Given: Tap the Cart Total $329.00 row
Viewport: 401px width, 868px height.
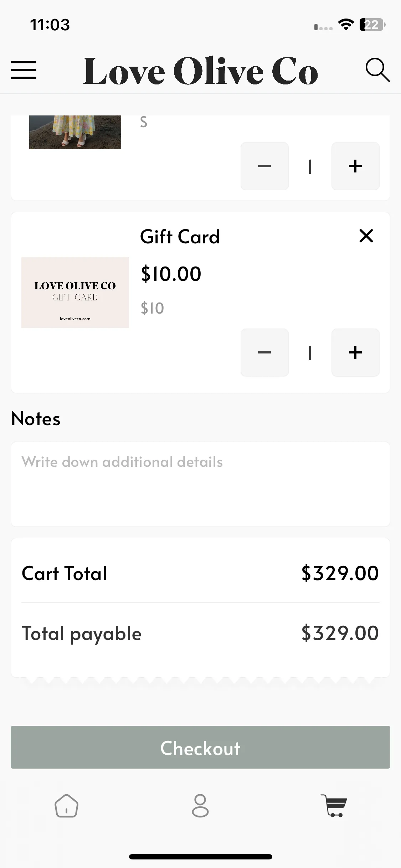Looking at the screenshot, I should point(200,573).
